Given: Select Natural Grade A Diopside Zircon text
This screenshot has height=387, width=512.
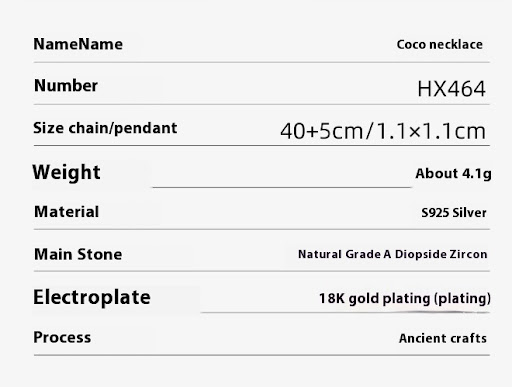Looking at the screenshot, I should 393,254.
